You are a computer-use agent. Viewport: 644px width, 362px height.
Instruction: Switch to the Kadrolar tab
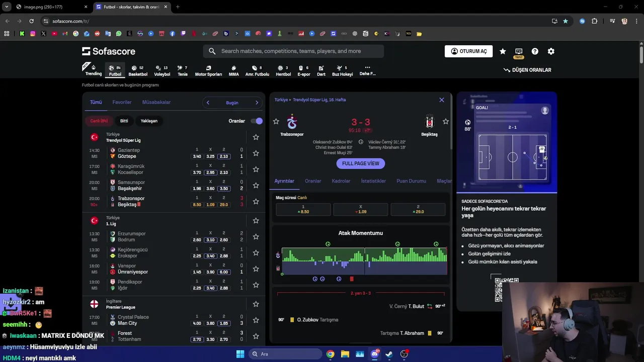pos(341,181)
